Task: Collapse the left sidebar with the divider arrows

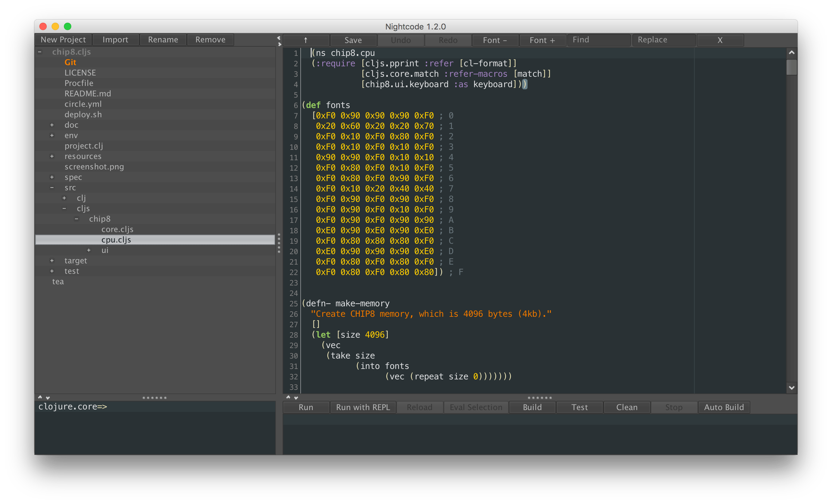Action: 279,37
